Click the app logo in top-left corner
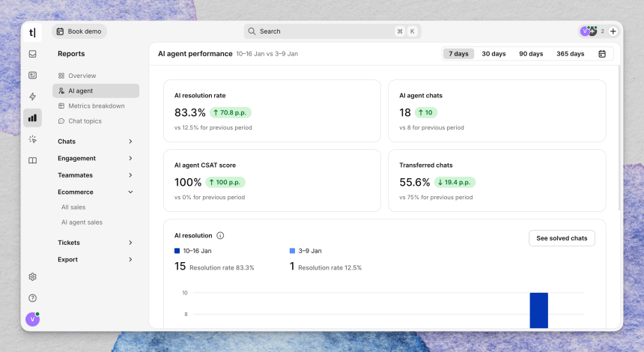Screen dimensions: 644x352 pyautogui.click(x=32, y=32)
